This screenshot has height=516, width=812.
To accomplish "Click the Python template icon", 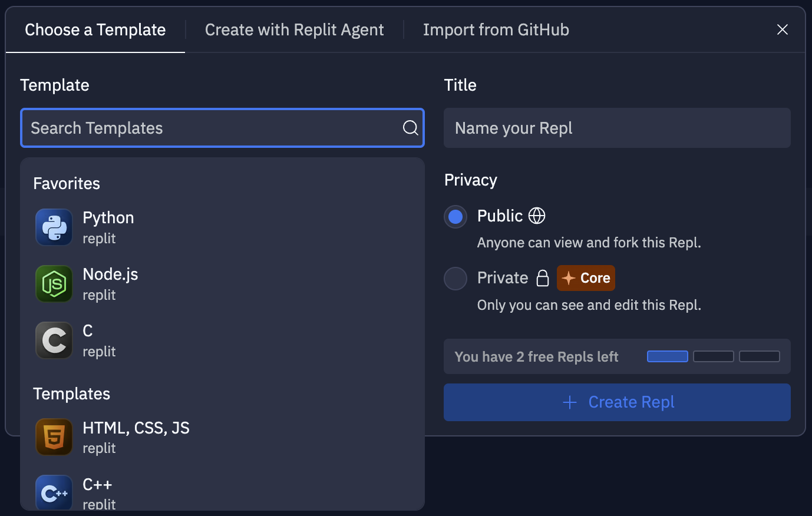I will 54,227.
